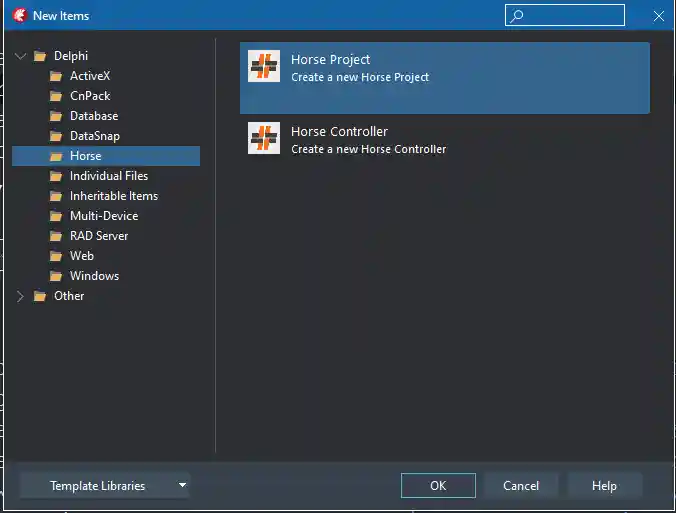The image size is (676, 513).
Task: Select the ActiveX category
Action: click(90, 76)
